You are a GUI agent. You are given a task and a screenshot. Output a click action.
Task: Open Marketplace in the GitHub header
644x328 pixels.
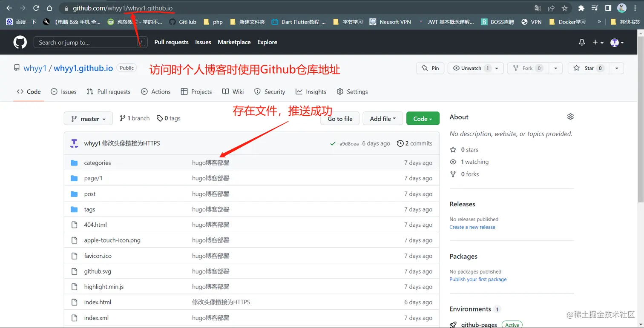[x=234, y=42]
